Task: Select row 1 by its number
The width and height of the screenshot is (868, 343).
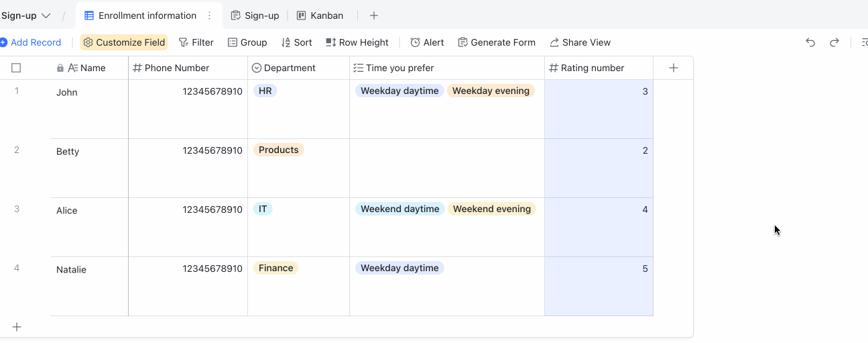Action: tap(17, 91)
